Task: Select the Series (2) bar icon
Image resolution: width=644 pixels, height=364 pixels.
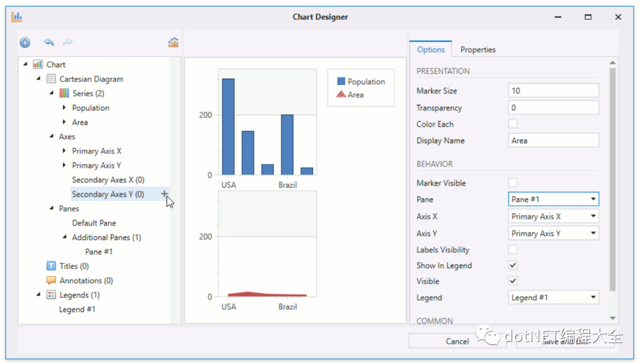Action: pyautogui.click(x=64, y=93)
